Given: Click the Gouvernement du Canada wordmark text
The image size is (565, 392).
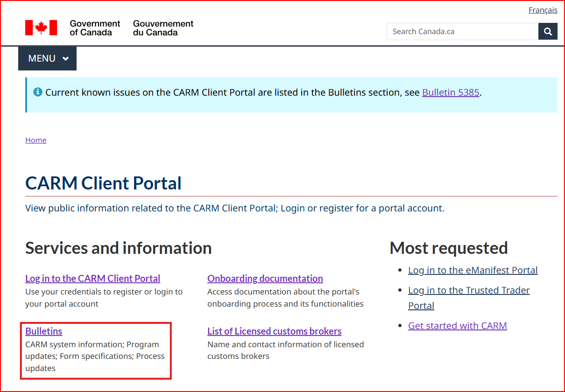Looking at the screenshot, I should (163, 28).
